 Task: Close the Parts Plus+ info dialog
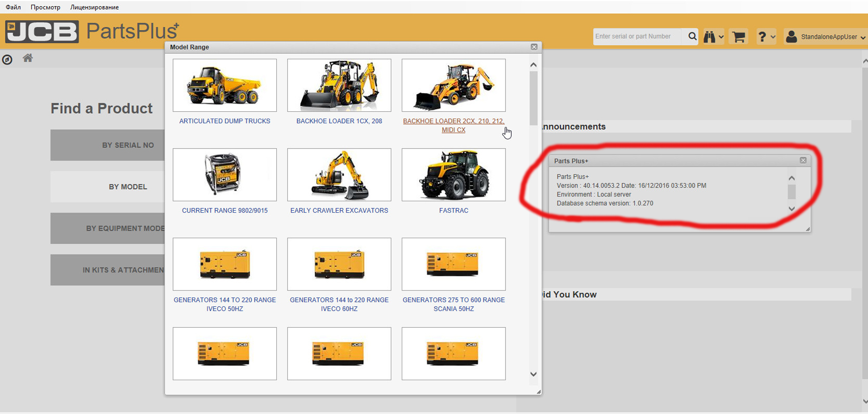803,160
